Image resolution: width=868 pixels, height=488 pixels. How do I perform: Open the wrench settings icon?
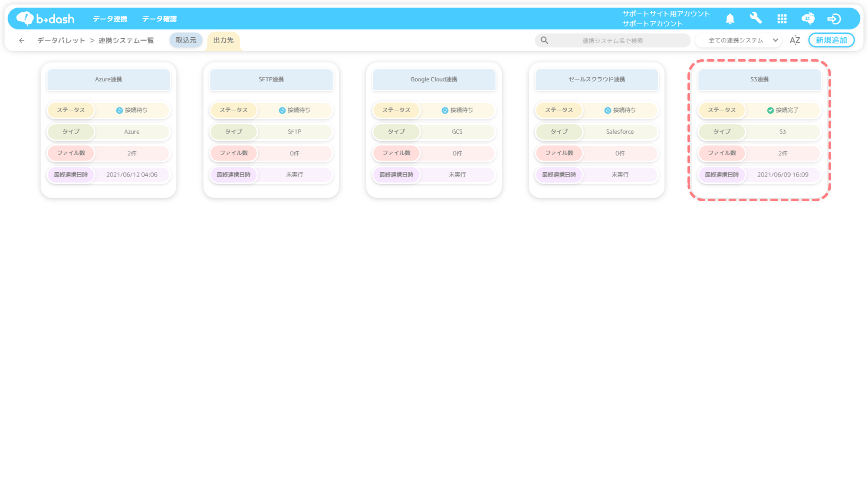tap(756, 18)
